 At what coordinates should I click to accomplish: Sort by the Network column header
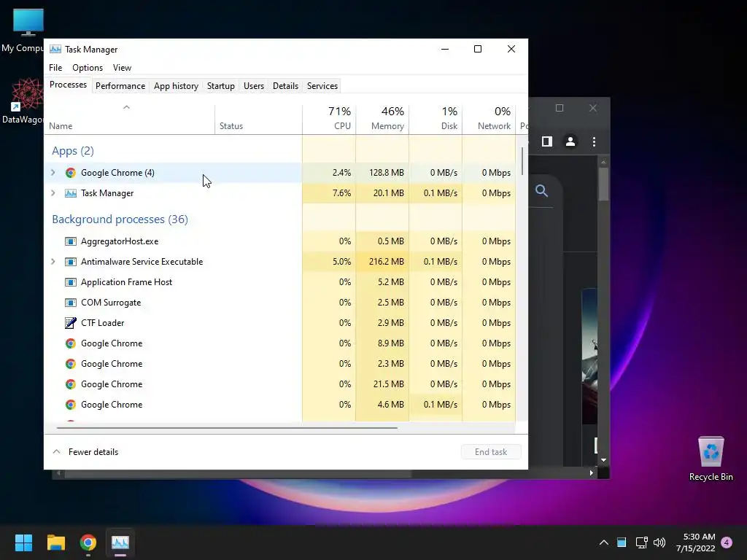pyautogui.click(x=489, y=119)
